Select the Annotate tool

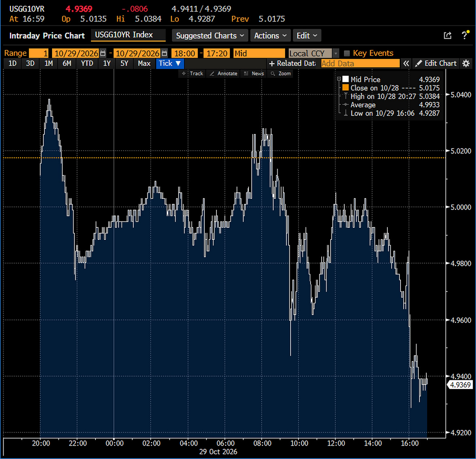(224, 74)
